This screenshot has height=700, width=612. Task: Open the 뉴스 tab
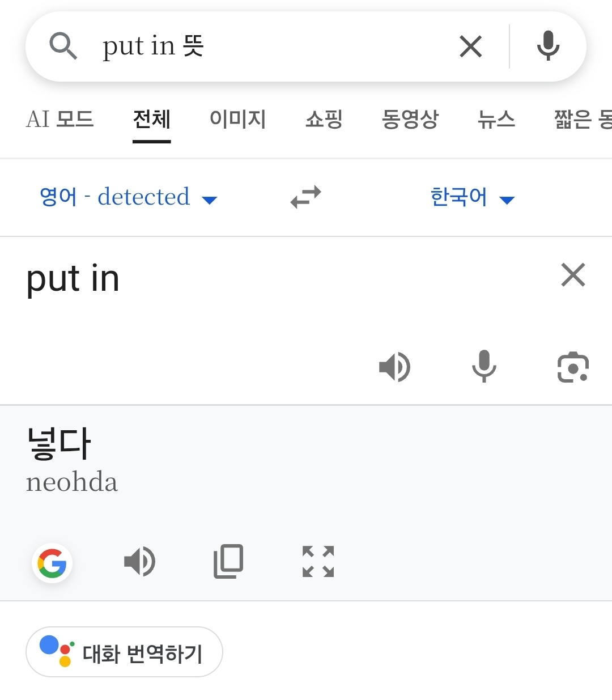(x=496, y=120)
